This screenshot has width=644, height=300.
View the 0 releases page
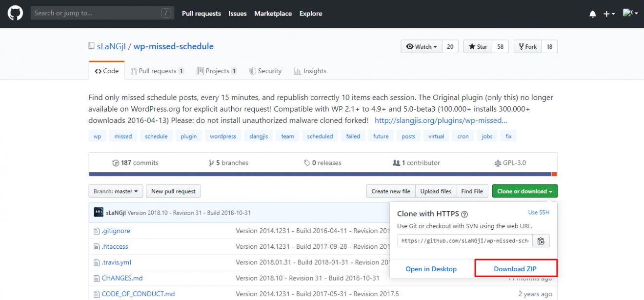click(322, 163)
